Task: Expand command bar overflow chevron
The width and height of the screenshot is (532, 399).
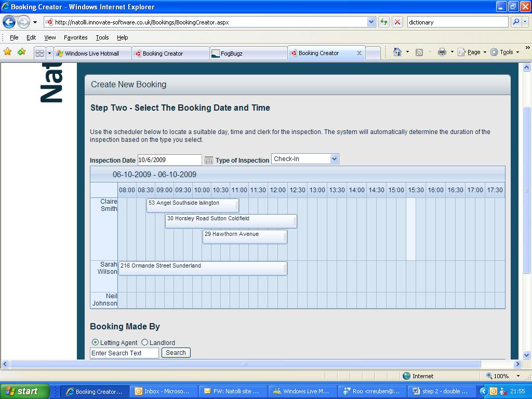Action: coord(527,48)
